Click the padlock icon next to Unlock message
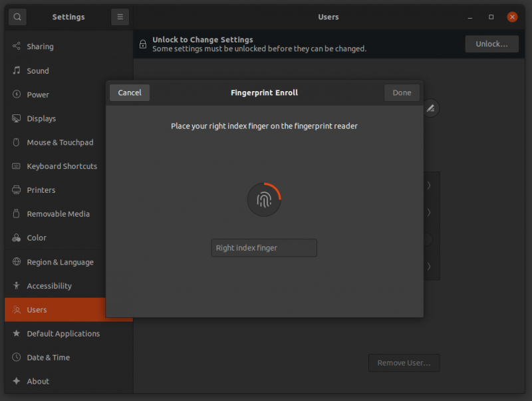The width and height of the screenshot is (532, 401). point(143,44)
